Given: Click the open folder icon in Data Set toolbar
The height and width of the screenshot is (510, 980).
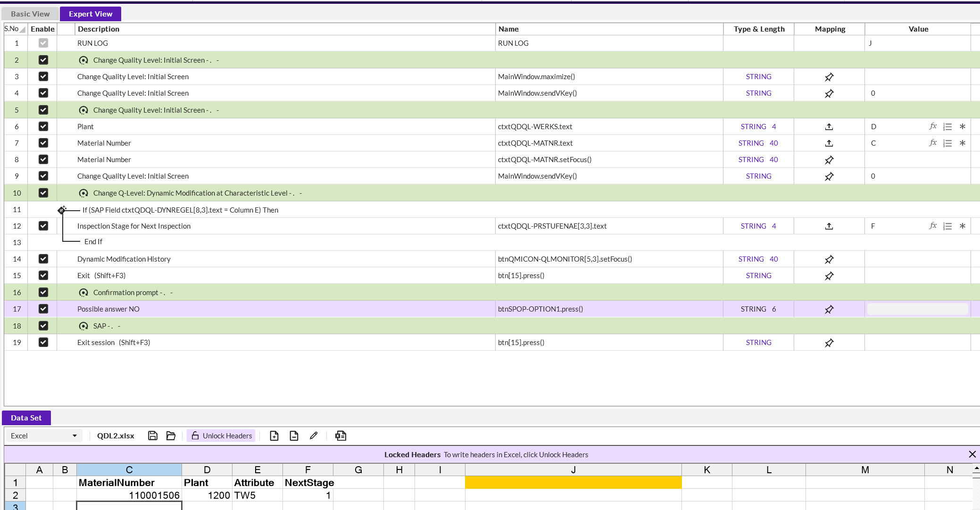Looking at the screenshot, I should [171, 436].
